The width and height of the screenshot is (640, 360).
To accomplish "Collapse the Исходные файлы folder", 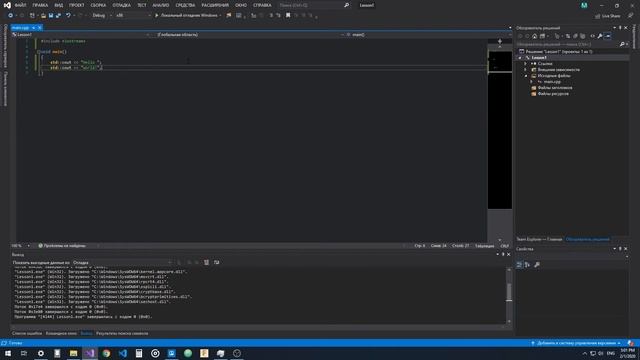I will (x=526, y=76).
